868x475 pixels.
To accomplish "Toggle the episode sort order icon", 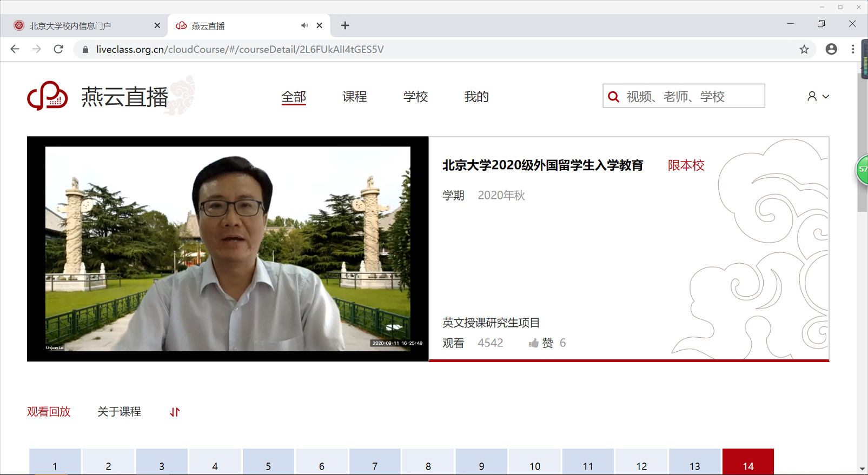I will tap(175, 412).
